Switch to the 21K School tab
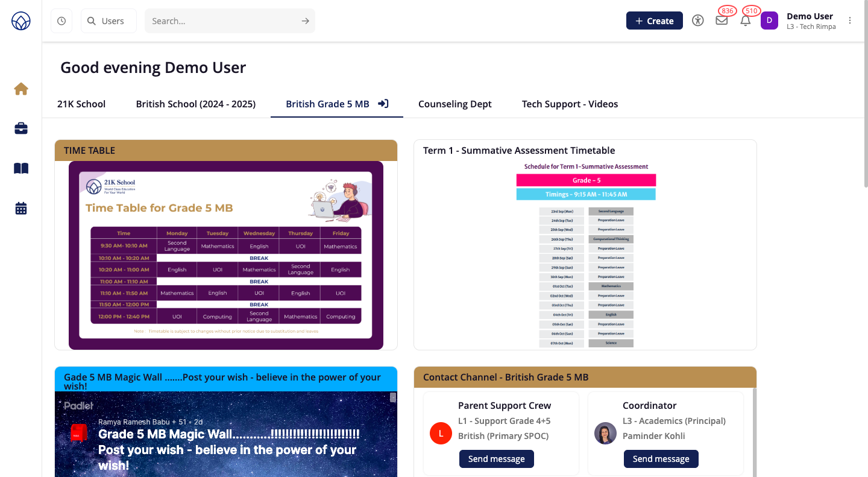 (81, 104)
